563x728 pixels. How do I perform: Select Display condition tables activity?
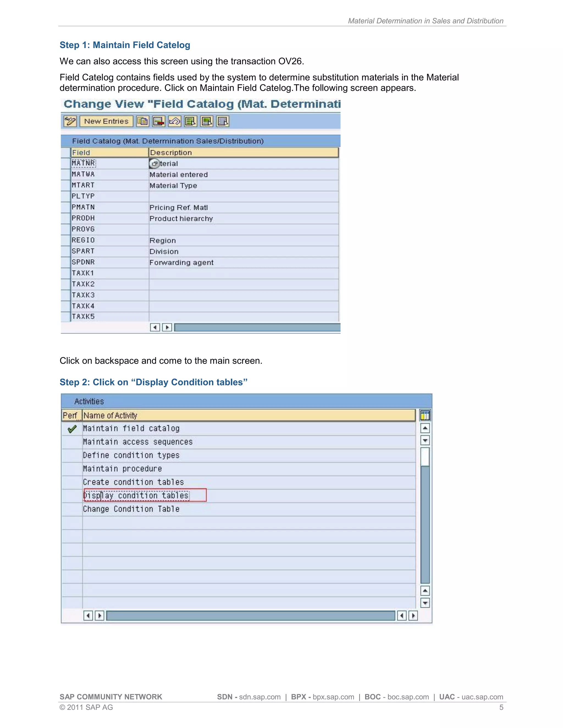click(x=136, y=496)
